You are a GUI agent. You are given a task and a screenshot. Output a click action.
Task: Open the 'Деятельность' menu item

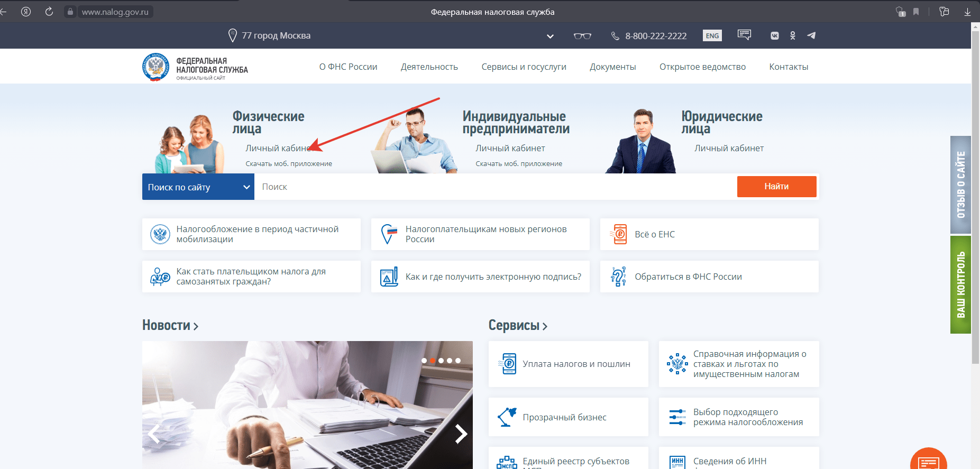click(429, 67)
